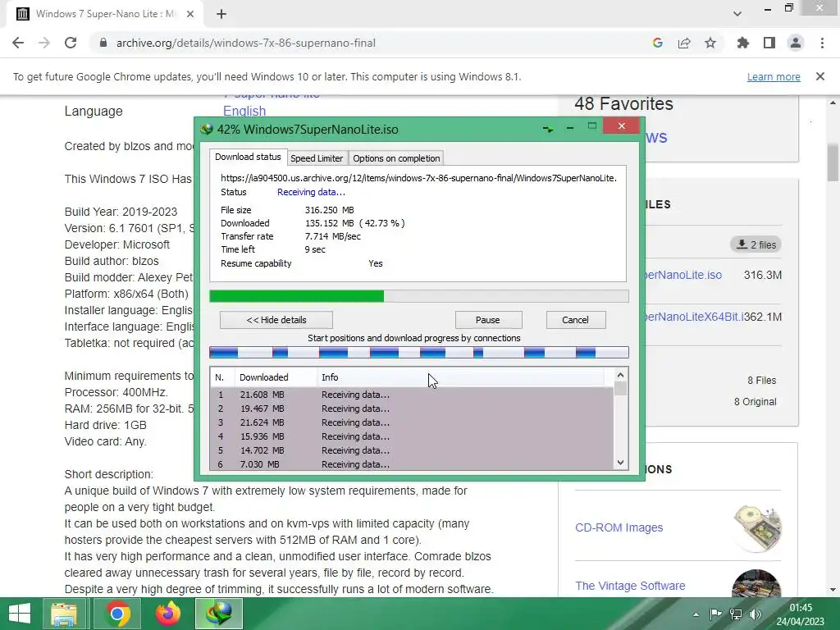Minimize the IDM download dialog

(x=570, y=128)
